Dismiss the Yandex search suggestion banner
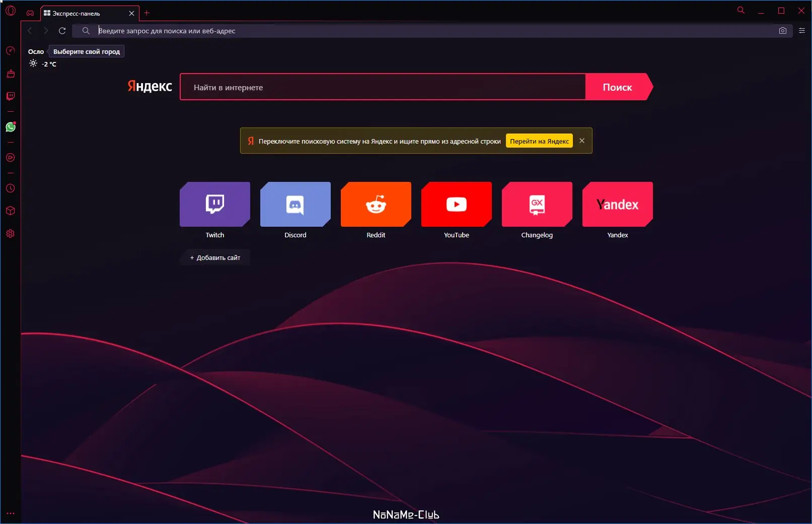Screen dimensions: 812x524 click(x=582, y=141)
